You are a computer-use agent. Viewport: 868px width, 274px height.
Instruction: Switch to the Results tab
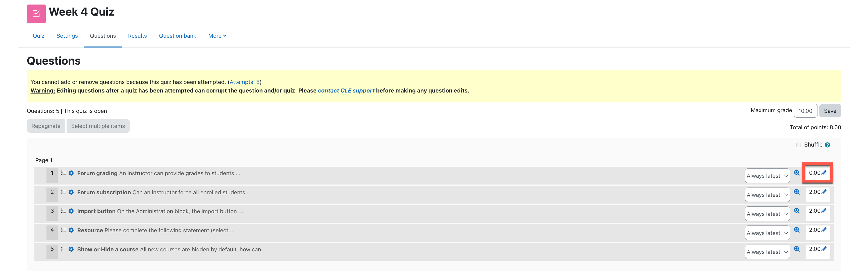click(x=137, y=36)
